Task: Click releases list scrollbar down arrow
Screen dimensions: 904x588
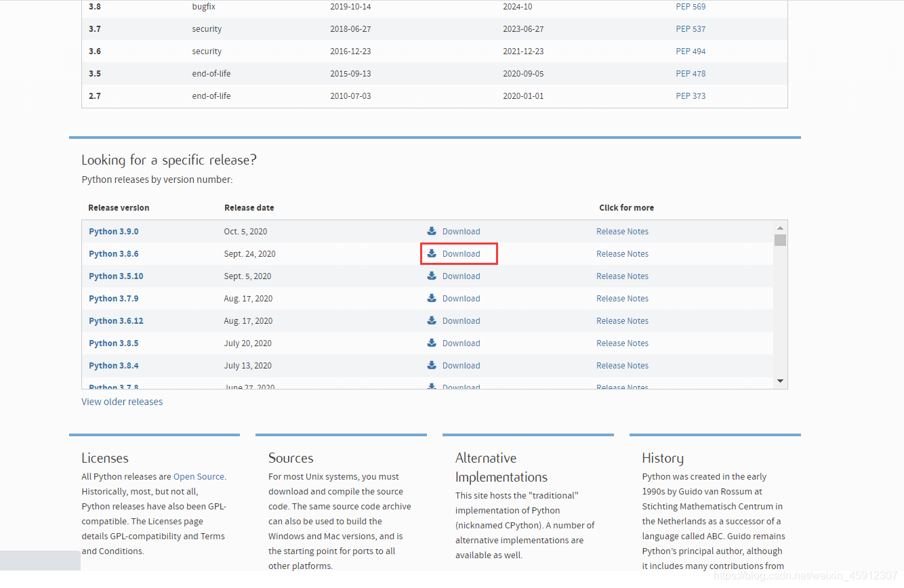Action: coord(780,381)
